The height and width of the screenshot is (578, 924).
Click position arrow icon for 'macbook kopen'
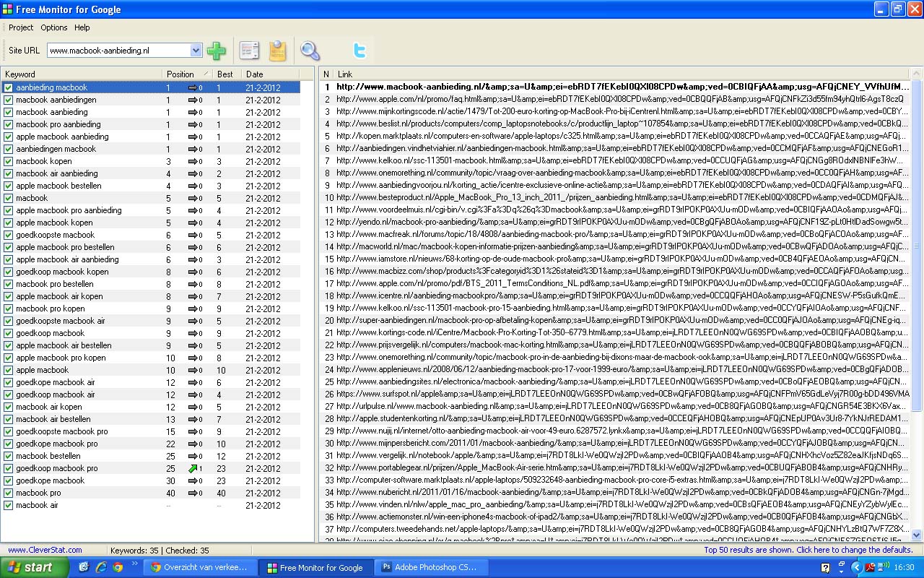point(193,161)
